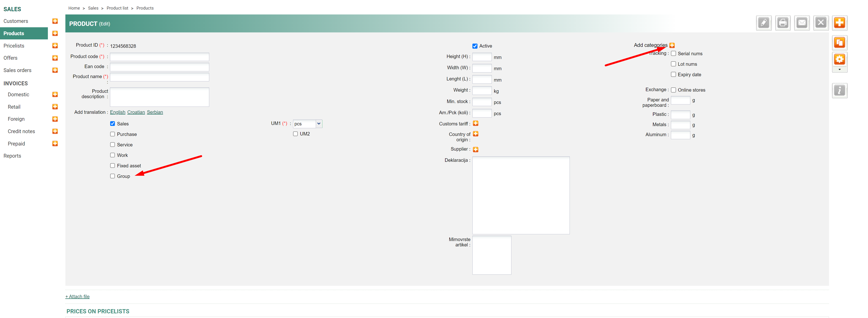Open Sales orders in sidebar menu

[18, 70]
